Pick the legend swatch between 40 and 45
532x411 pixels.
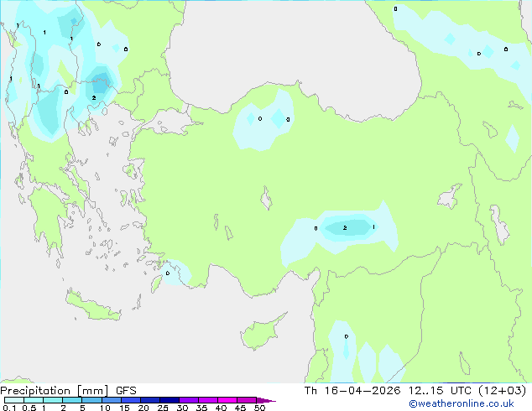tap(227, 400)
